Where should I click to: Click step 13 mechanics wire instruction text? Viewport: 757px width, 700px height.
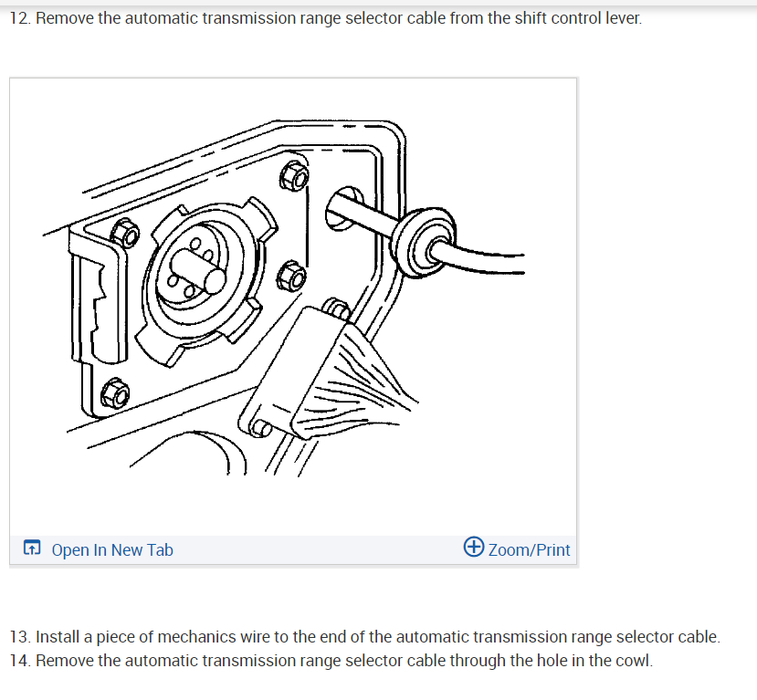coord(365,637)
